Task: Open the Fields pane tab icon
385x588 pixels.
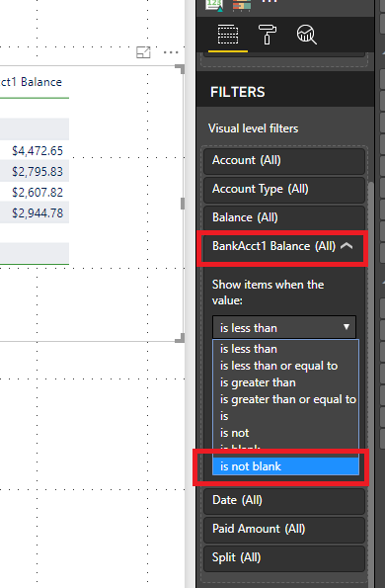Action: point(228,35)
